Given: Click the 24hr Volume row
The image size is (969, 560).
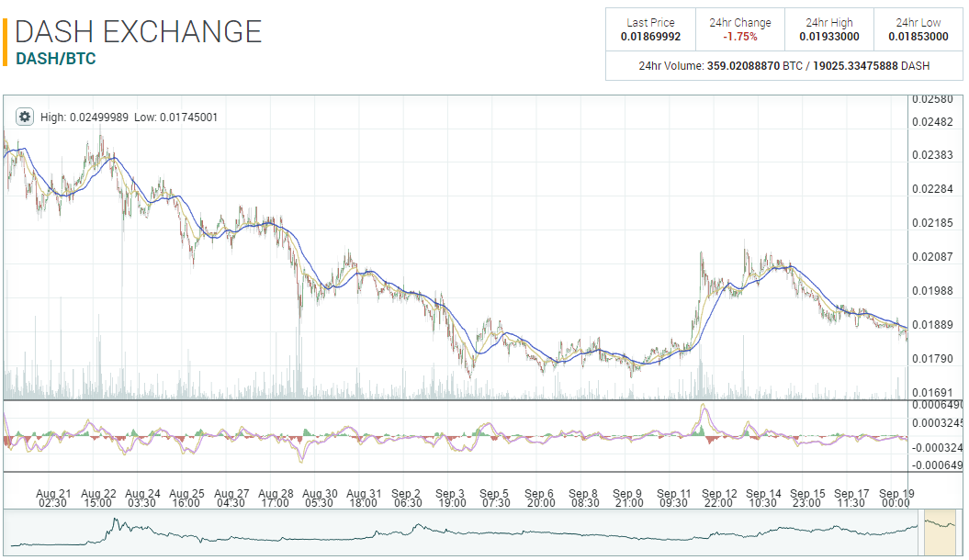Looking at the screenshot, I should (784, 66).
